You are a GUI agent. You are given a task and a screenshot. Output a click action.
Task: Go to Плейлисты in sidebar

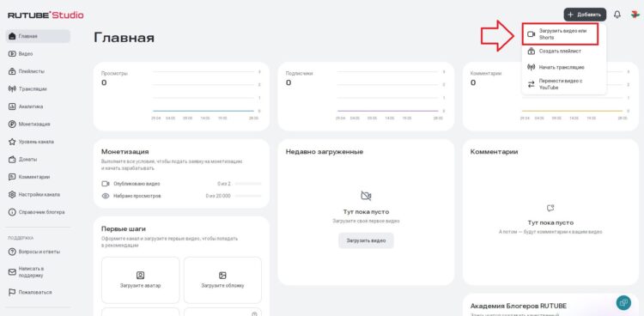[x=38, y=71]
